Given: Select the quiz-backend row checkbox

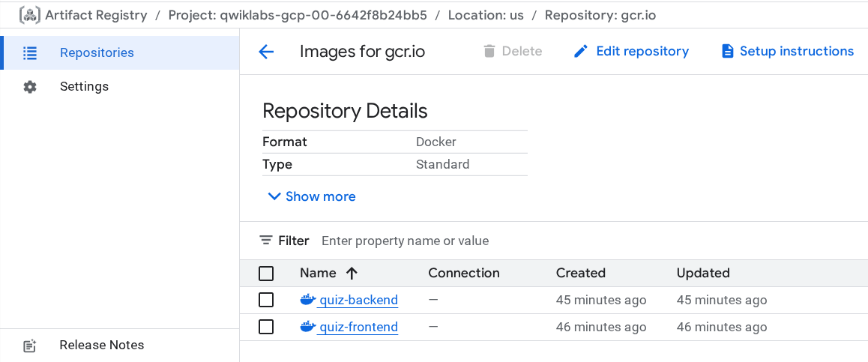Looking at the screenshot, I should tap(266, 300).
